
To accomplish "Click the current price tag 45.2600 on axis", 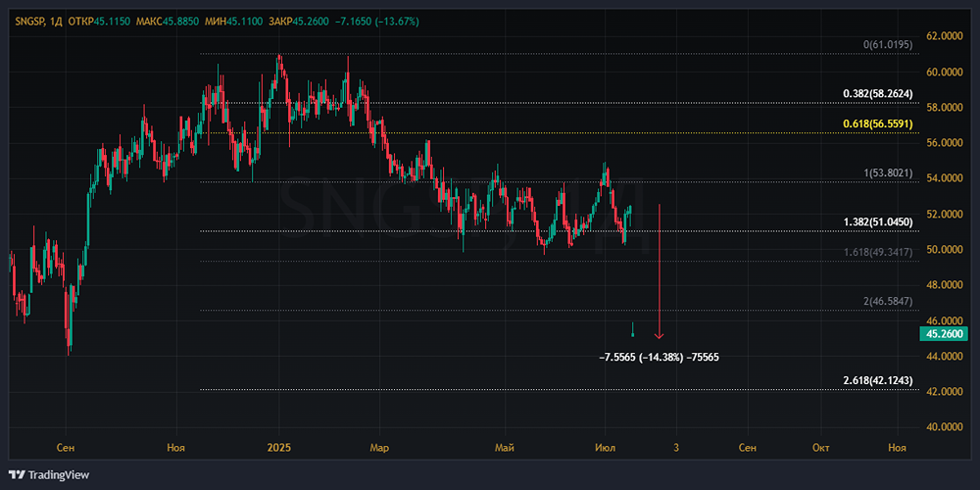I will (944, 334).
